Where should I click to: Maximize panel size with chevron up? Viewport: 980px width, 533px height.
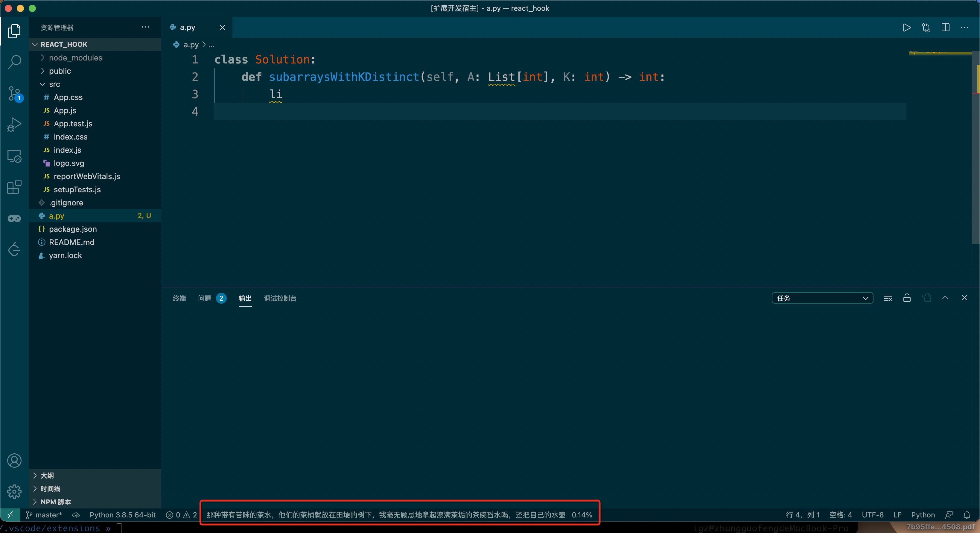(x=945, y=298)
